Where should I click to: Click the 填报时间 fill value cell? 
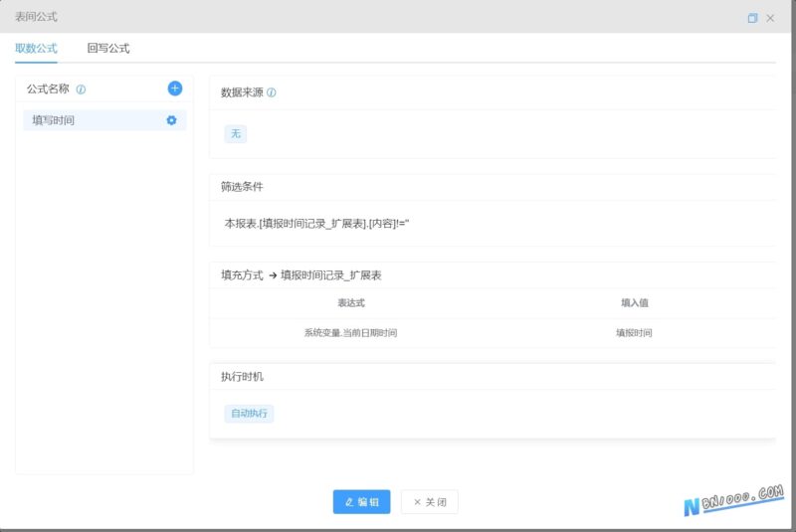634,333
